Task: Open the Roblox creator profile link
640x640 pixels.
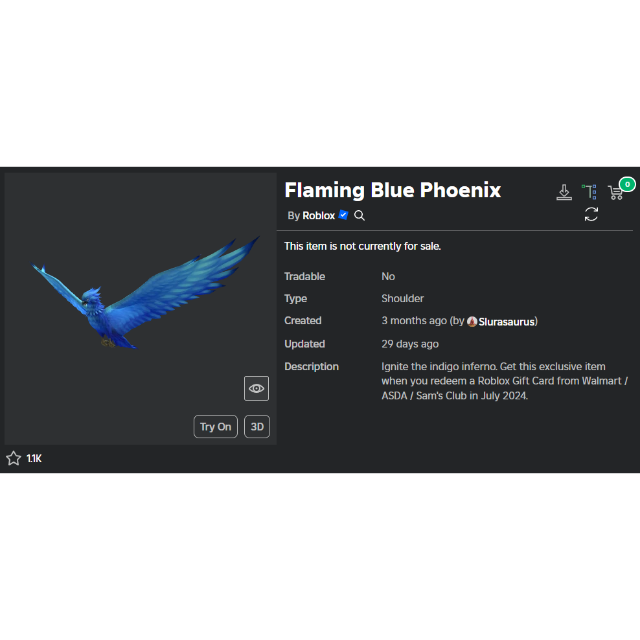Action: pyautogui.click(x=318, y=216)
